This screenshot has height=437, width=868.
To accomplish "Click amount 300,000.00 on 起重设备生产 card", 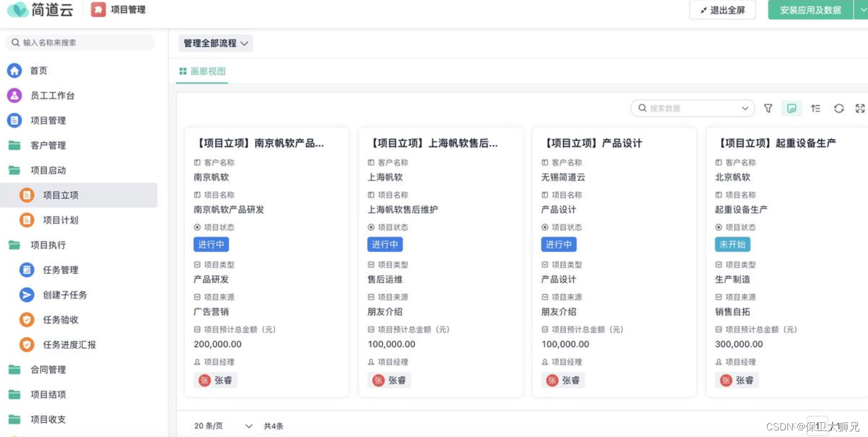I will (739, 344).
